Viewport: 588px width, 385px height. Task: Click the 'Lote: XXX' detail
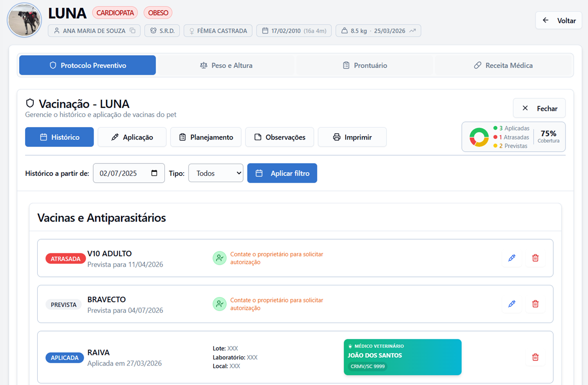pyautogui.click(x=225, y=348)
